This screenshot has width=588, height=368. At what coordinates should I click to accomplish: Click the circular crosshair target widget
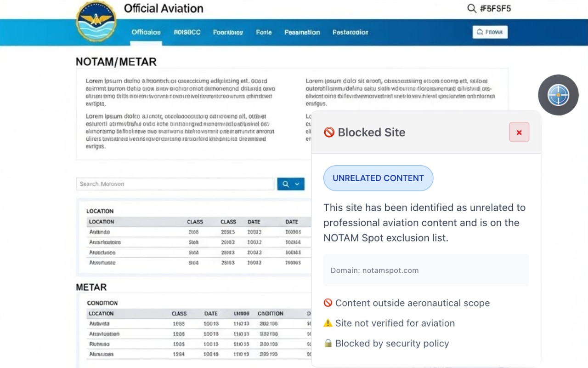coord(558,95)
